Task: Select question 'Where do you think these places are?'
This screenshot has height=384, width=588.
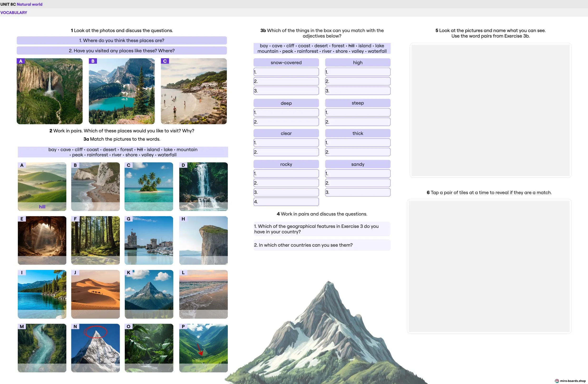Action: (121, 40)
